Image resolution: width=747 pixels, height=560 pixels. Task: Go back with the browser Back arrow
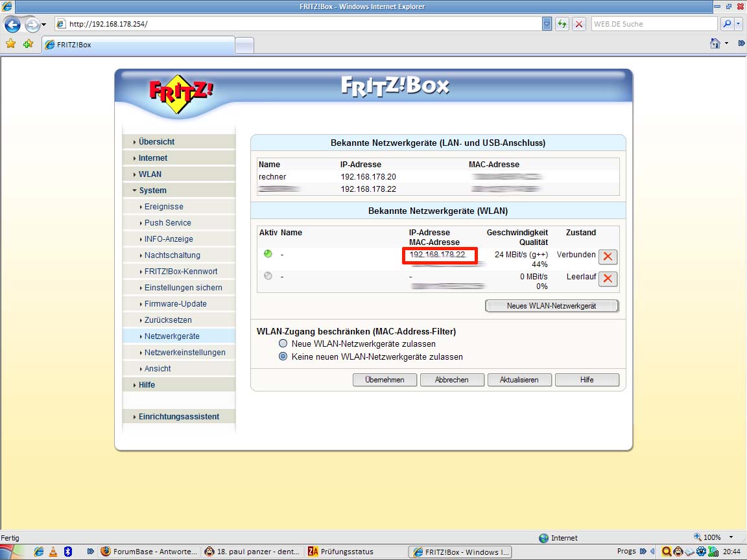tap(12, 24)
